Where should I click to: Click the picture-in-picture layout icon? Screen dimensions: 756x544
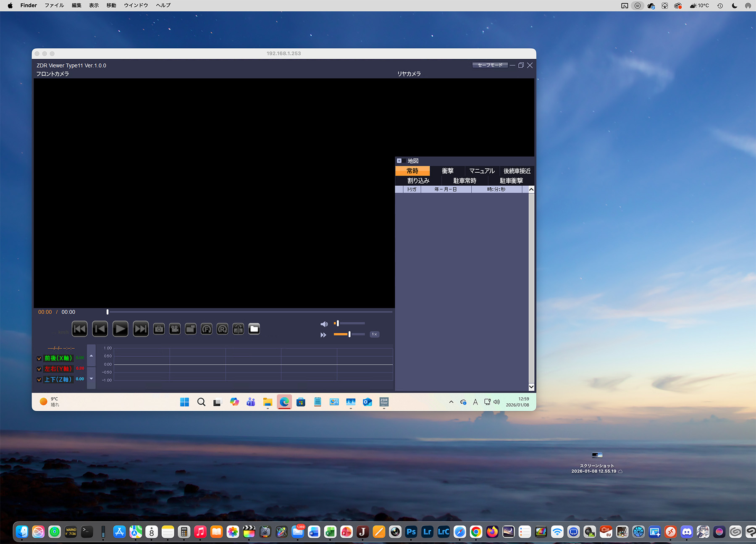tap(191, 329)
